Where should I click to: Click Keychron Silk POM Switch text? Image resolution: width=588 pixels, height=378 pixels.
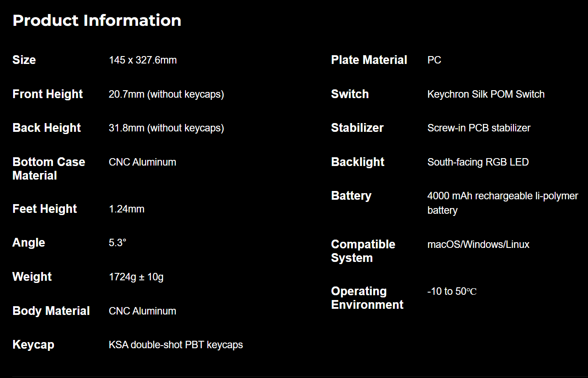[486, 94]
